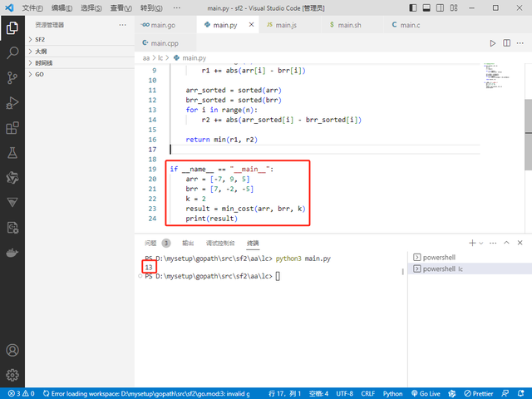Create a new terminal with plus icon
Screen dimensions: 532x399
[x=472, y=243]
